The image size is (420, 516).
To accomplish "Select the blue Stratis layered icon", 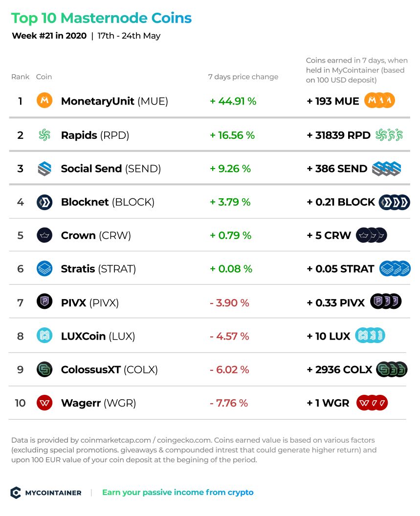I will coord(44,269).
